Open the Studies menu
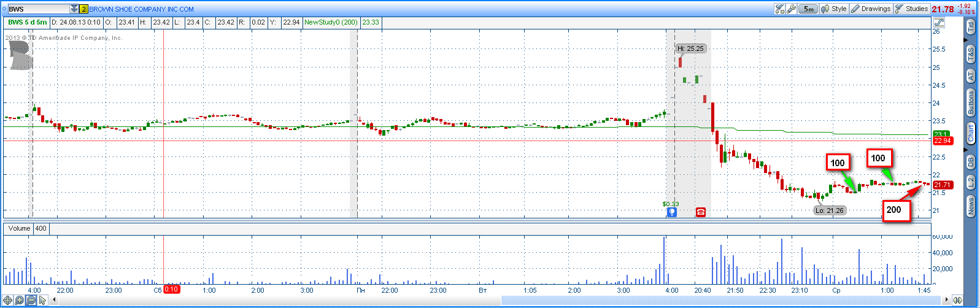The width and height of the screenshot is (980, 308). point(912,9)
